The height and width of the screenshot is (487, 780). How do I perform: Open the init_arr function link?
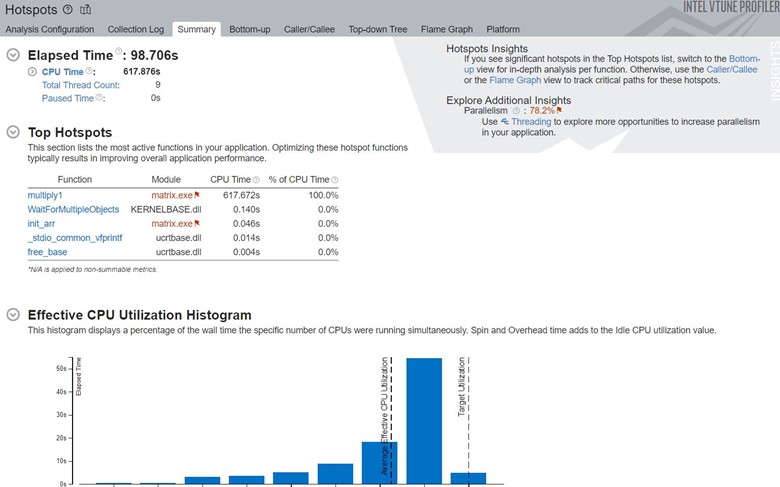pos(41,223)
